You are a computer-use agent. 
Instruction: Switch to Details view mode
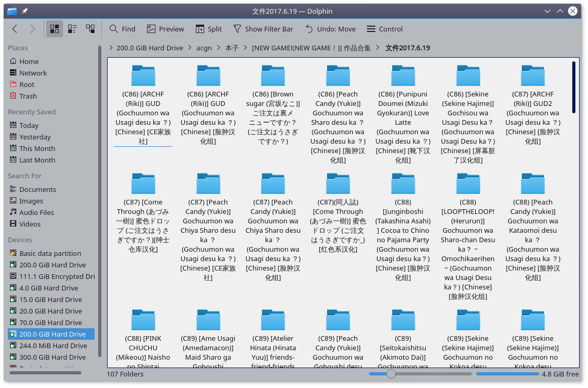coord(90,29)
